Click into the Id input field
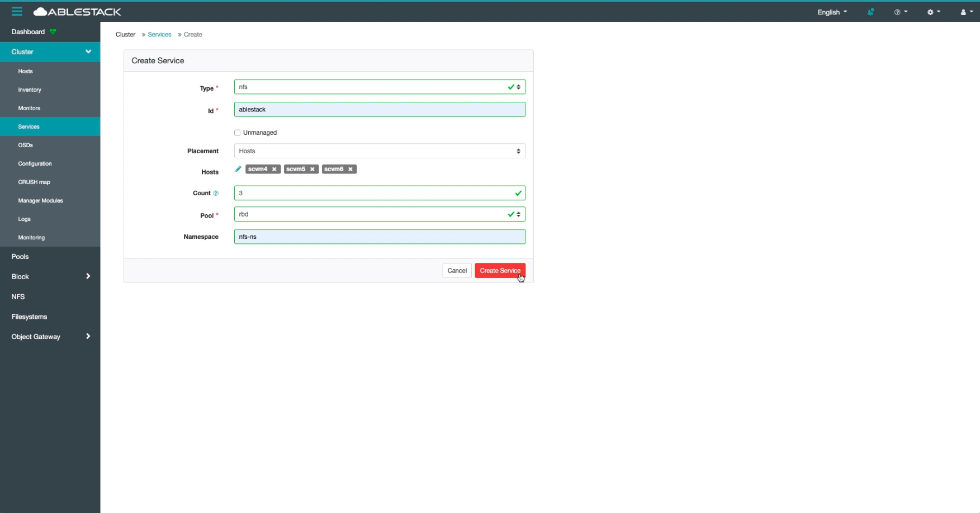This screenshot has height=513, width=980. [380, 110]
